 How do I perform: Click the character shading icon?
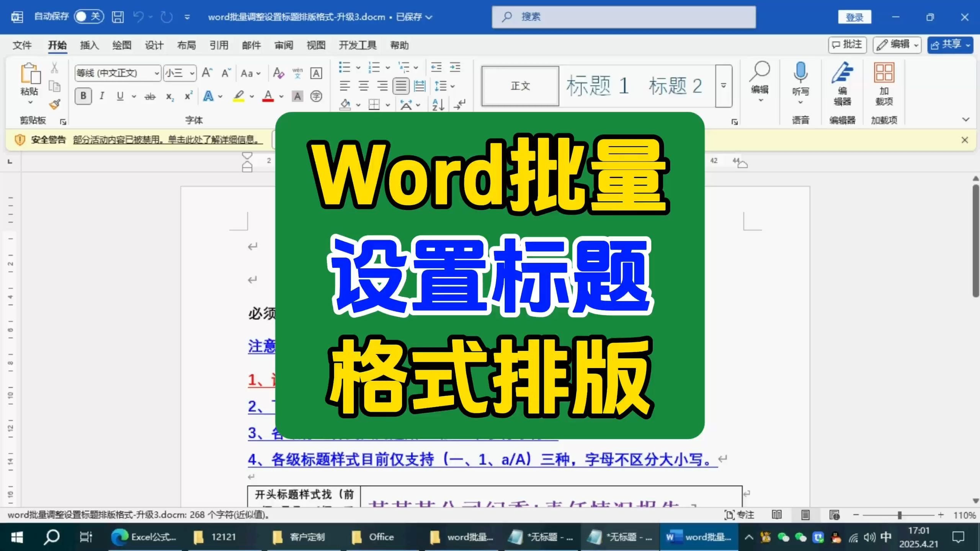297,96
